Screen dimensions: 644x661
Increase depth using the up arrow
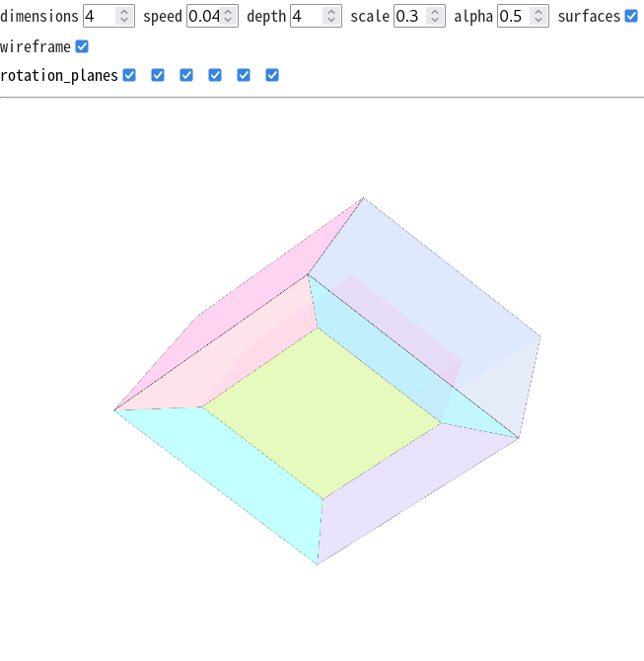point(331,12)
